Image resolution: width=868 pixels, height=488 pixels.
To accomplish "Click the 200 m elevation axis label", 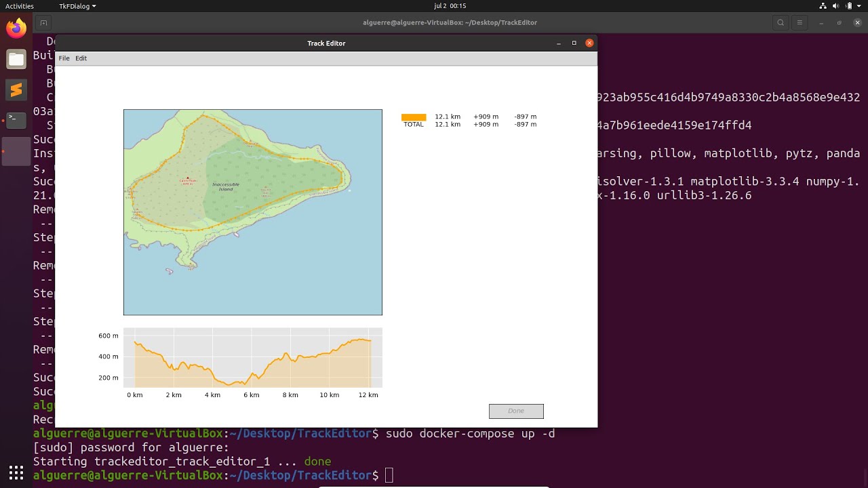I will 108,378.
